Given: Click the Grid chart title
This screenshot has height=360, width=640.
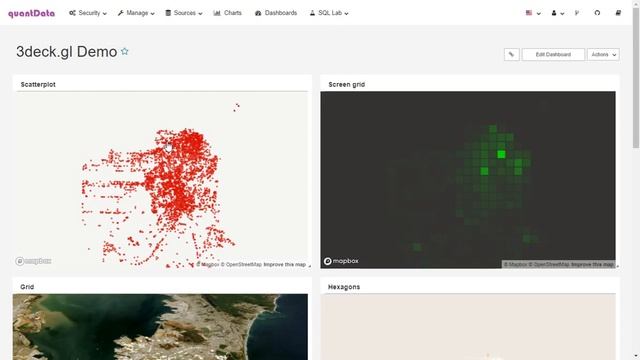Looking at the screenshot, I should (27, 287).
